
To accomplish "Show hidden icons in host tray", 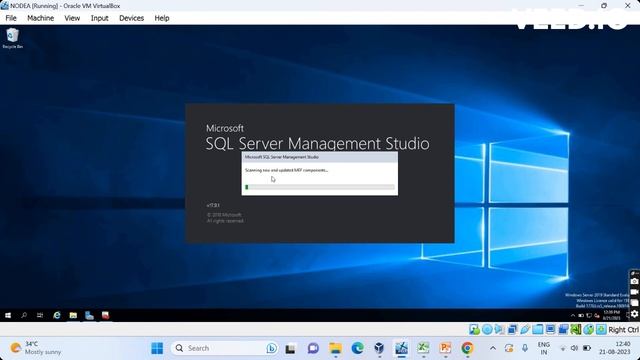I will click(x=493, y=348).
